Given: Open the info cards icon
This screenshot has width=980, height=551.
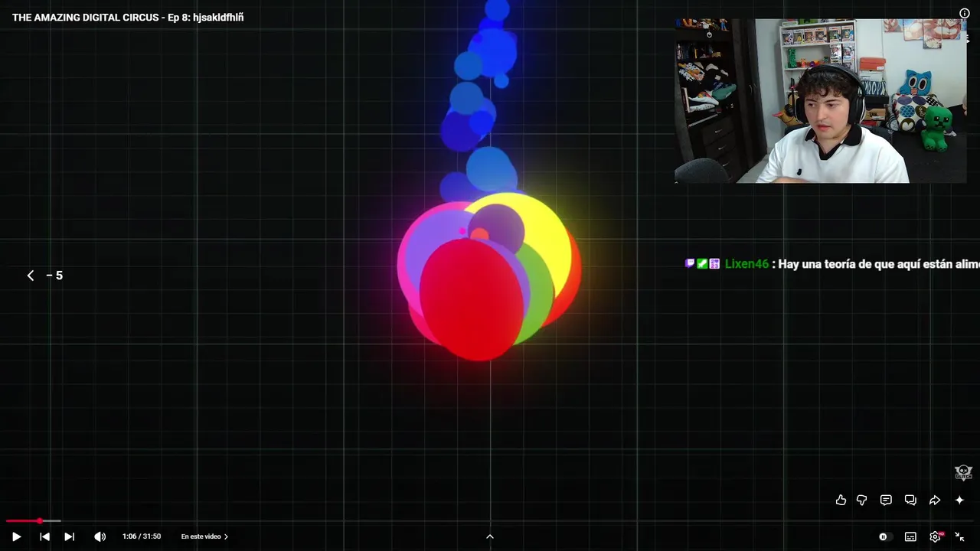Looking at the screenshot, I should 965,13.
